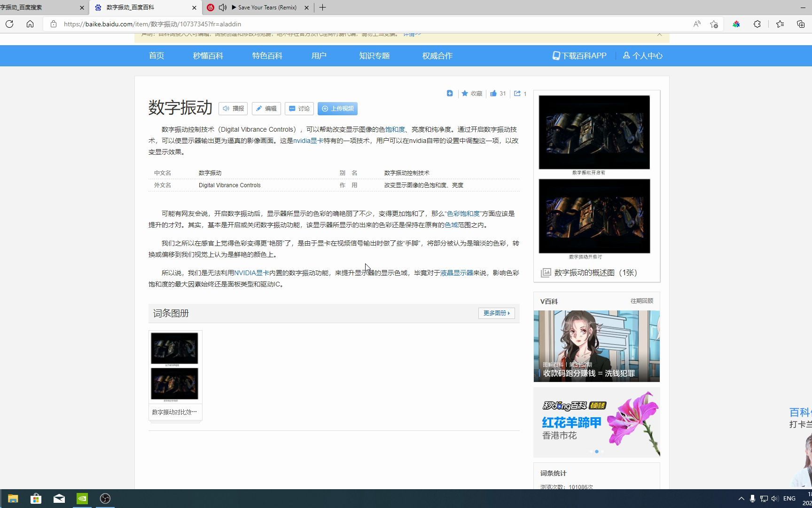The height and width of the screenshot is (508, 812).
Task: Open network icon in system tray
Action: pyautogui.click(x=764, y=499)
